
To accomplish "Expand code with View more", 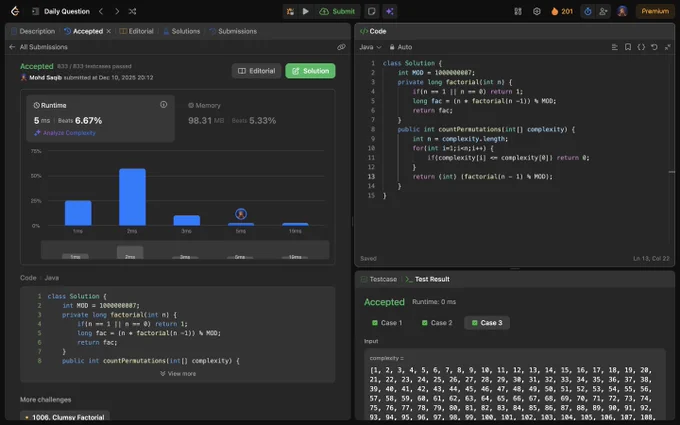I will coord(178,373).
